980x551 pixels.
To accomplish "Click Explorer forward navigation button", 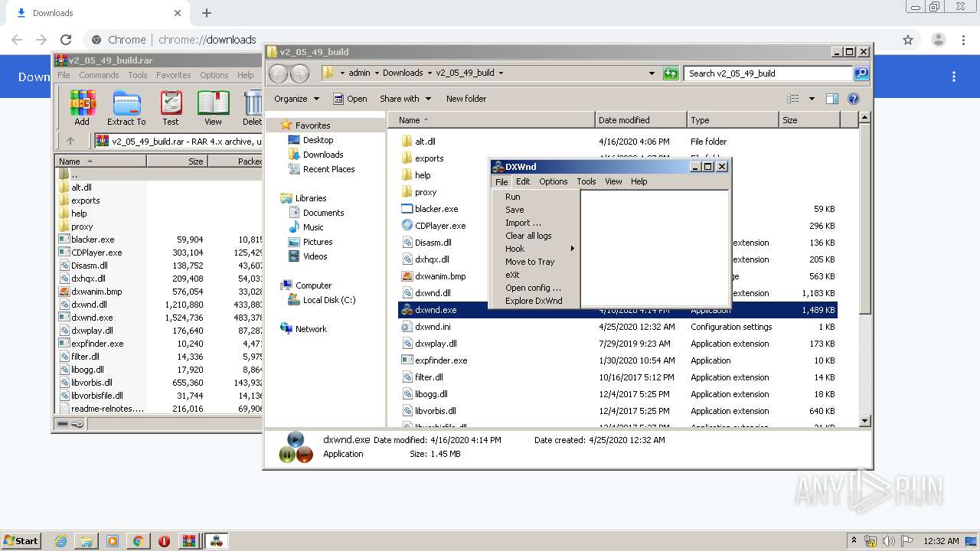I will point(299,73).
